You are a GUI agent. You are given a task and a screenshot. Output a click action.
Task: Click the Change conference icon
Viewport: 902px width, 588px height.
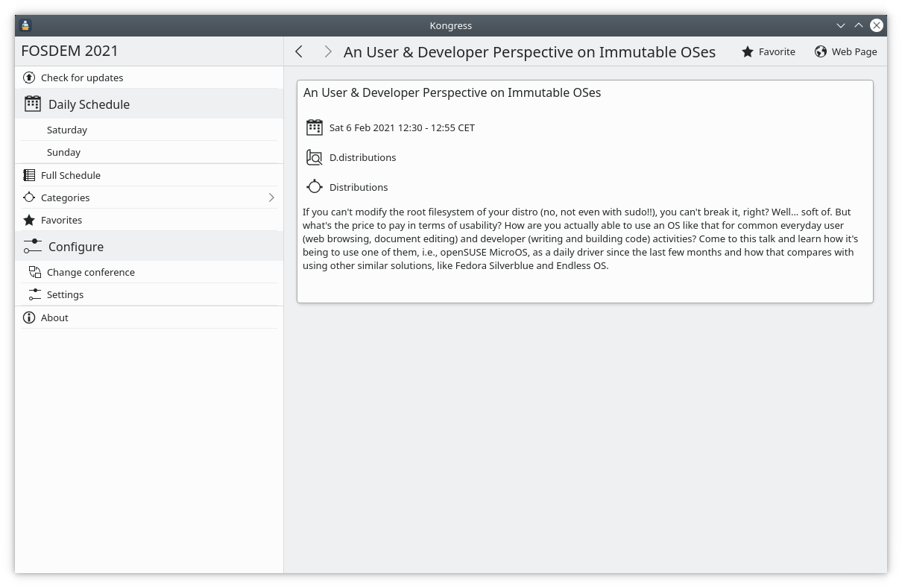click(34, 272)
